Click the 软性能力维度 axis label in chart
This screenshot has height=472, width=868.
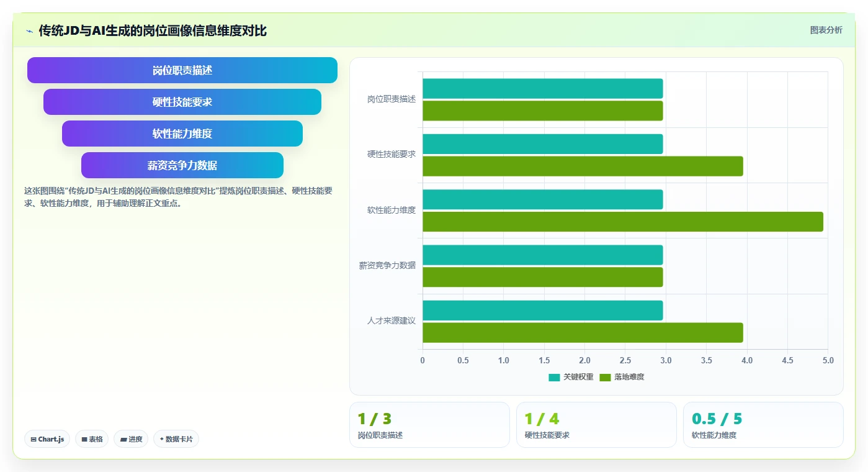pyautogui.click(x=391, y=211)
